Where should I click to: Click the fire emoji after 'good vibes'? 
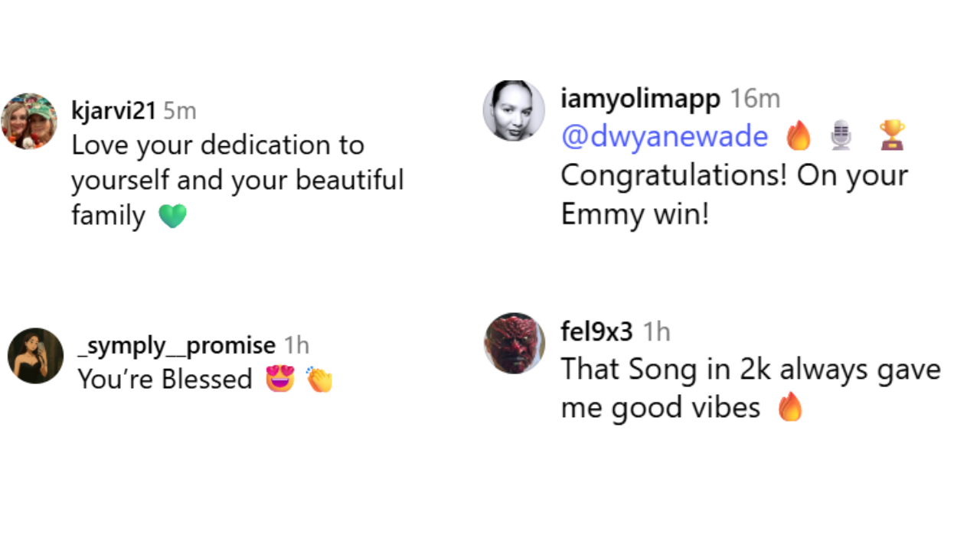(790, 407)
